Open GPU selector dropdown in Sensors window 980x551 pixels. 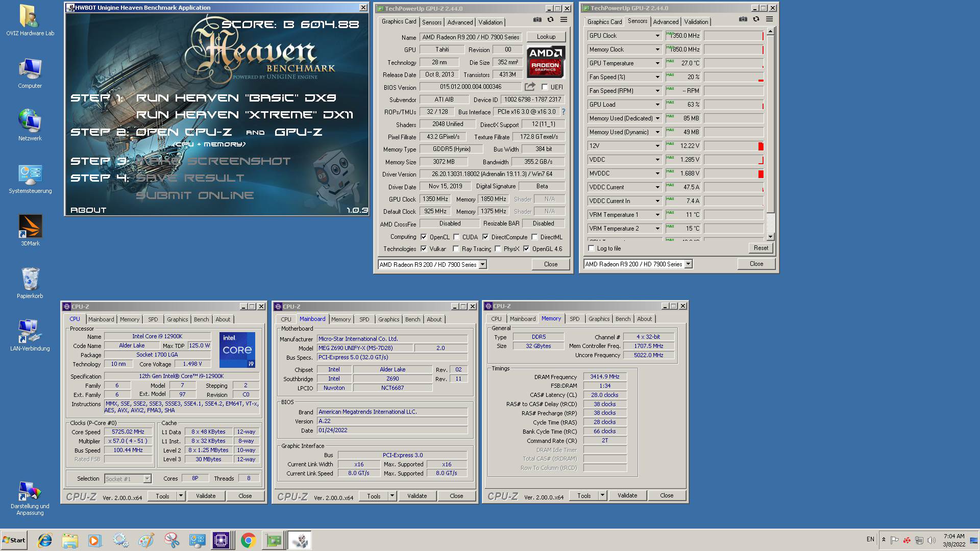pyautogui.click(x=688, y=264)
